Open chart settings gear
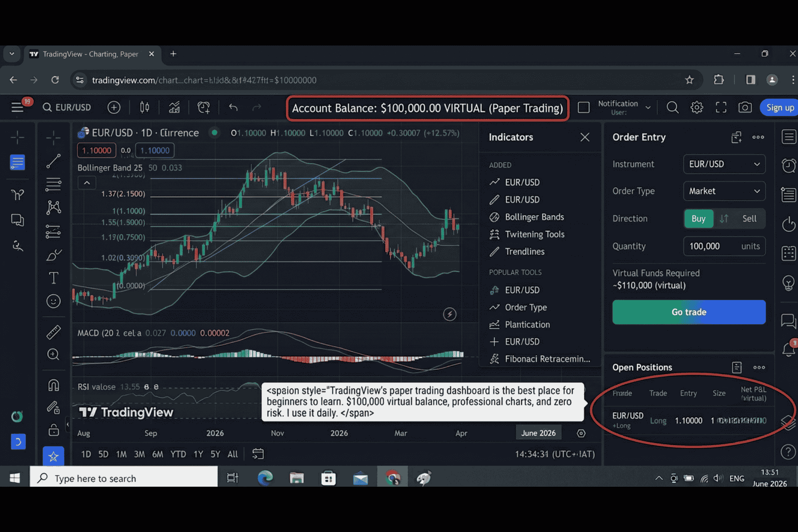Image resolution: width=798 pixels, height=532 pixels. pos(697,108)
